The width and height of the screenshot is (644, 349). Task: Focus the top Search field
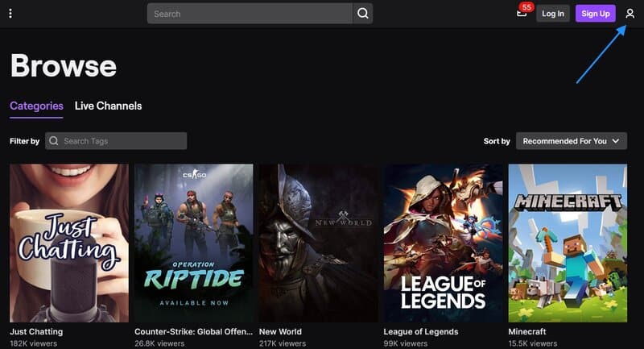pyautogui.click(x=250, y=14)
